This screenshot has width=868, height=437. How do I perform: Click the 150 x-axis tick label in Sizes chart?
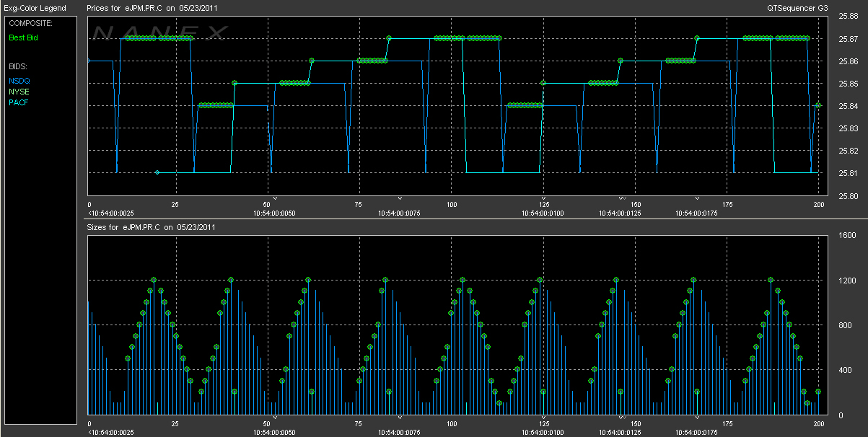coord(634,424)
